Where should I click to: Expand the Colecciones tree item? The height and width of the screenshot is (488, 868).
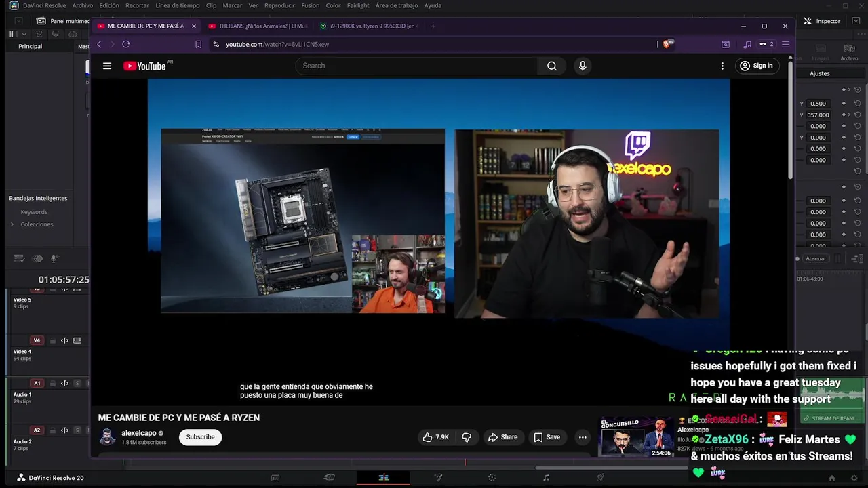(12, 224)
